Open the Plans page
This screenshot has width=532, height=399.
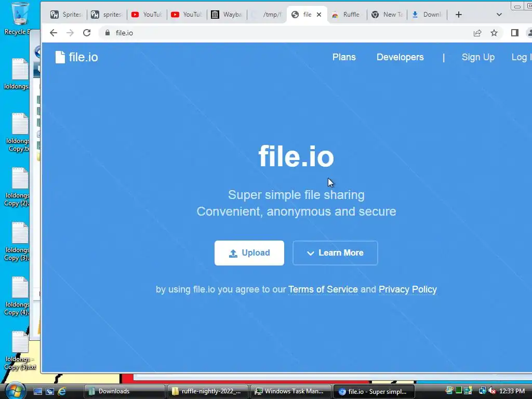coord(344,57)
